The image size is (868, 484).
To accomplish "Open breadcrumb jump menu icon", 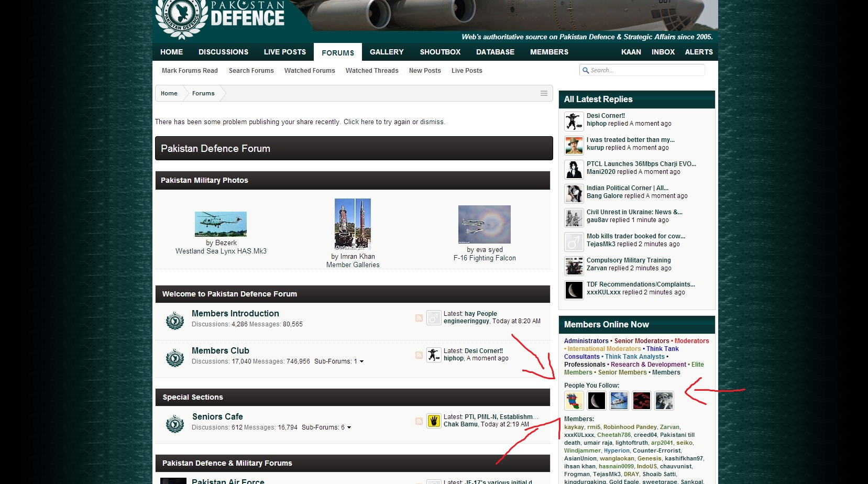I will tap(544, 93).
